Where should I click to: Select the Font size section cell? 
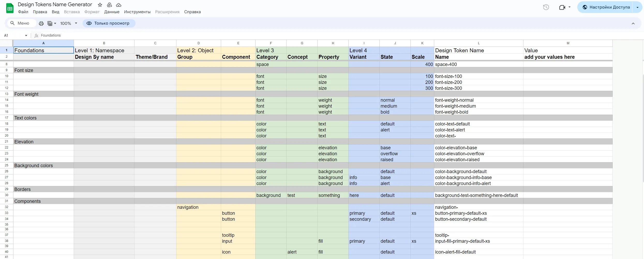tap(43, 70)
